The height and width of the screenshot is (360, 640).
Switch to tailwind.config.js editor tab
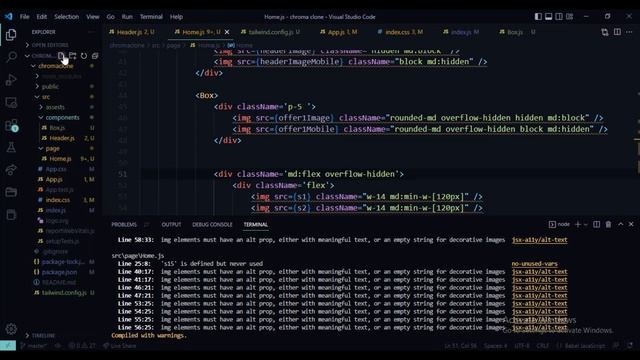click(270, 32)
